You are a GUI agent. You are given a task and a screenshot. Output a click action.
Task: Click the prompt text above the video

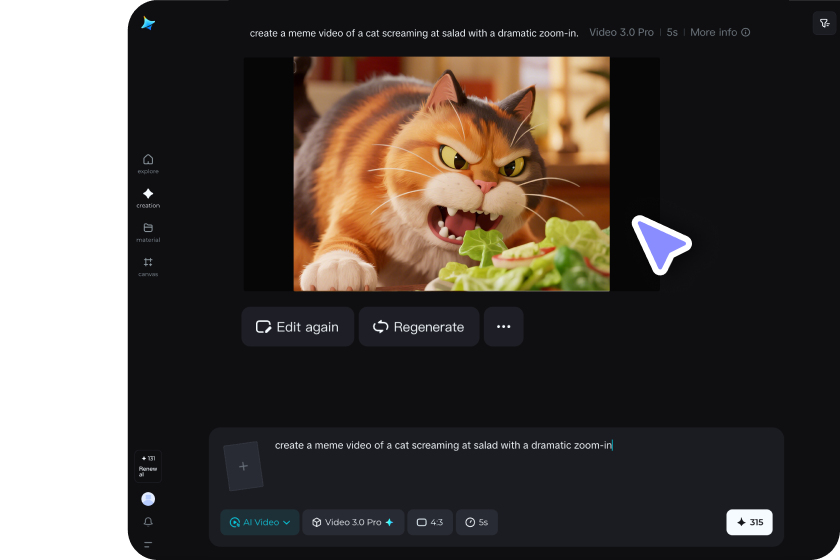pyautogui.click(x=414, y=33)
